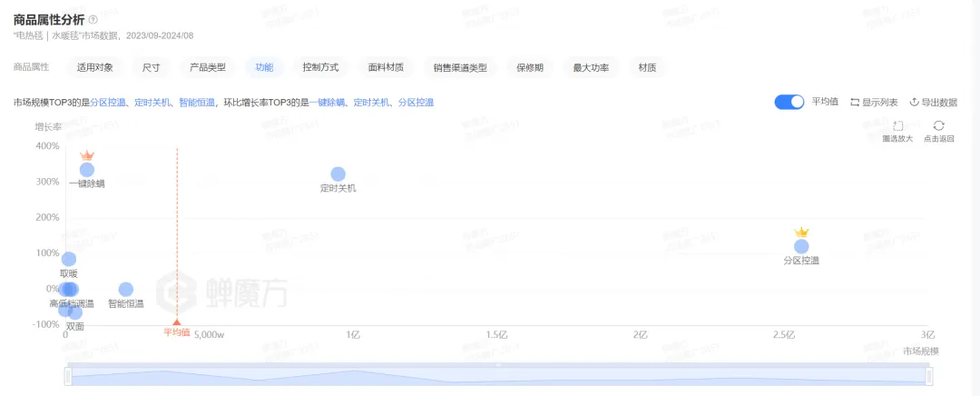Toggle the 平均值 switch off
Screen dimensions: 980x396
click(x=789, y=102)
